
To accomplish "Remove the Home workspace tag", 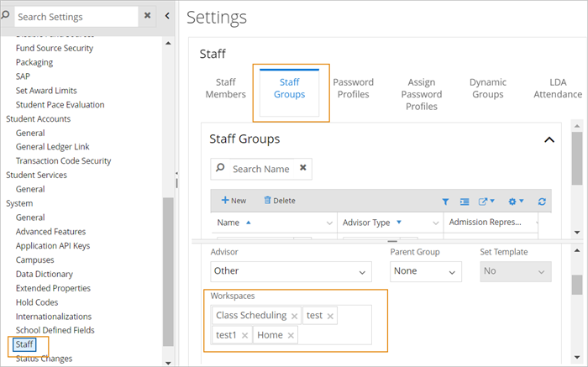I will (291, 335).
